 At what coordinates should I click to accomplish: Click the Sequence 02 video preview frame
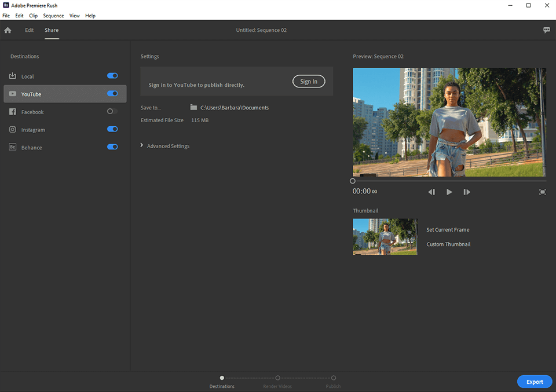(449, 122)
